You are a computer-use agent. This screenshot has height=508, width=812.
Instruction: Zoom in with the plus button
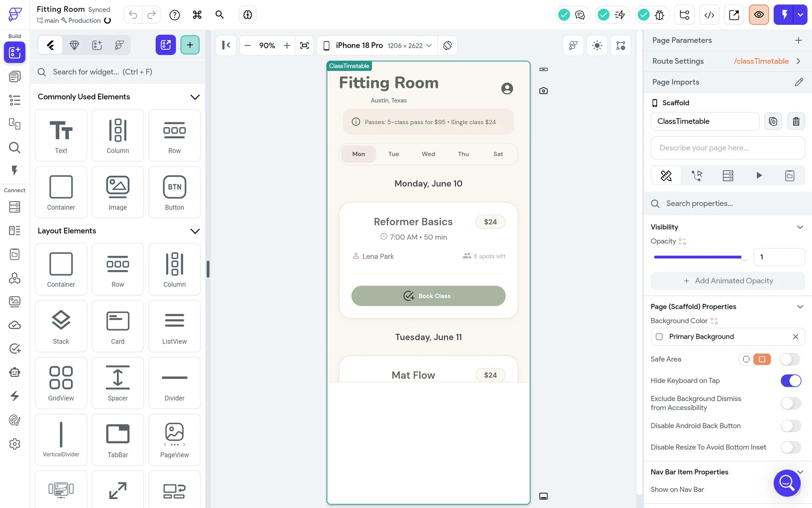(x=287, y=45)
